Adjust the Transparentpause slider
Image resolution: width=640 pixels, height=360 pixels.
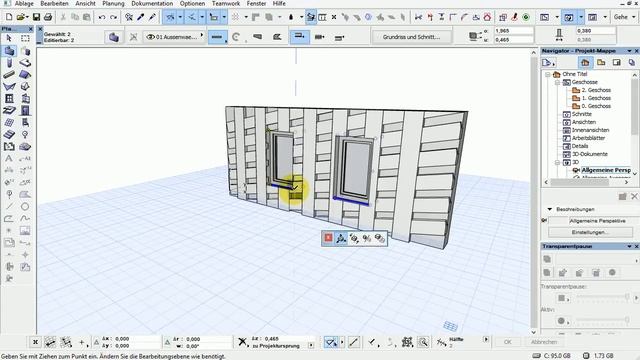(x=602, y=297)
